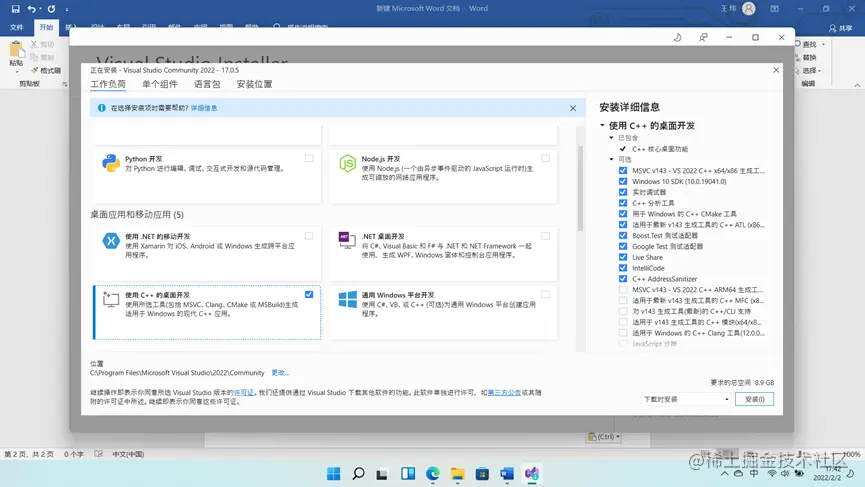The width and height of the screenshot is (865, 487).
Task: Open Task View on taskbar
Action: (382, 474)
